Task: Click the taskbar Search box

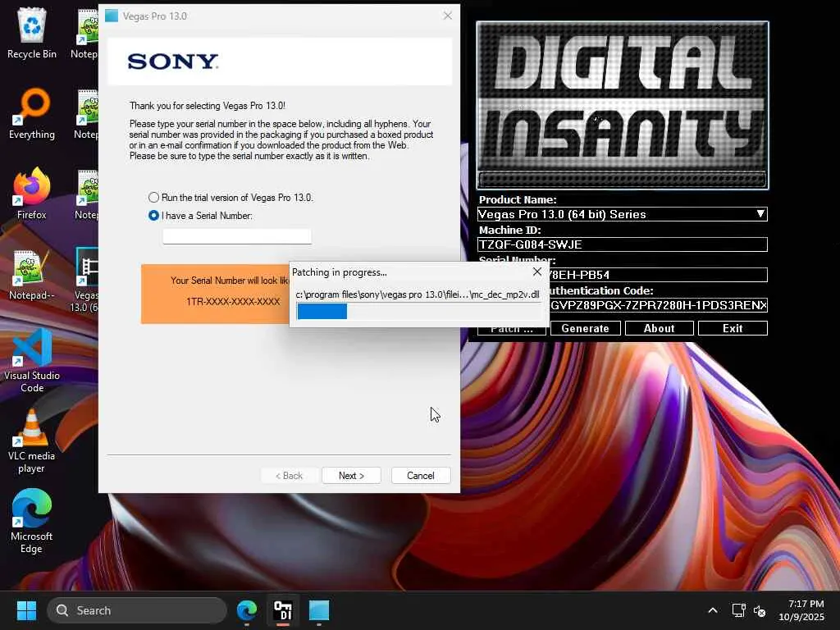Action: coord(137,610)
